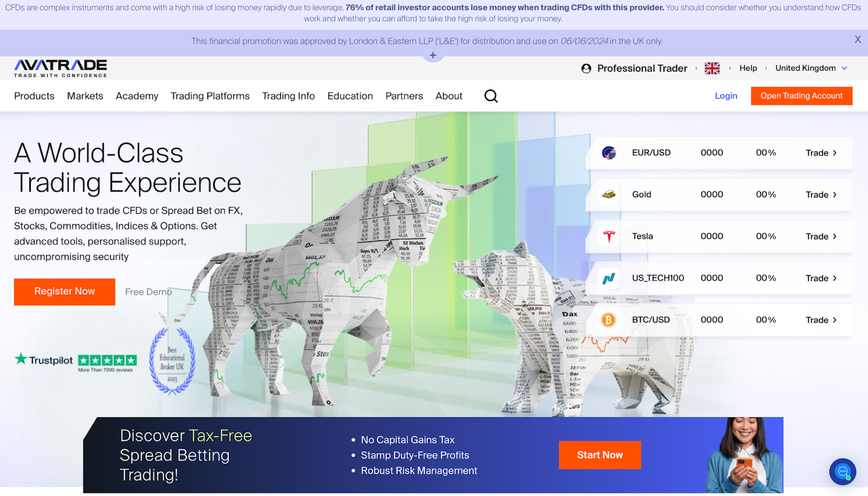The image size is (868, 496).
Task: Click the 'More Than 7000 reviews' text
Action: 105,370
